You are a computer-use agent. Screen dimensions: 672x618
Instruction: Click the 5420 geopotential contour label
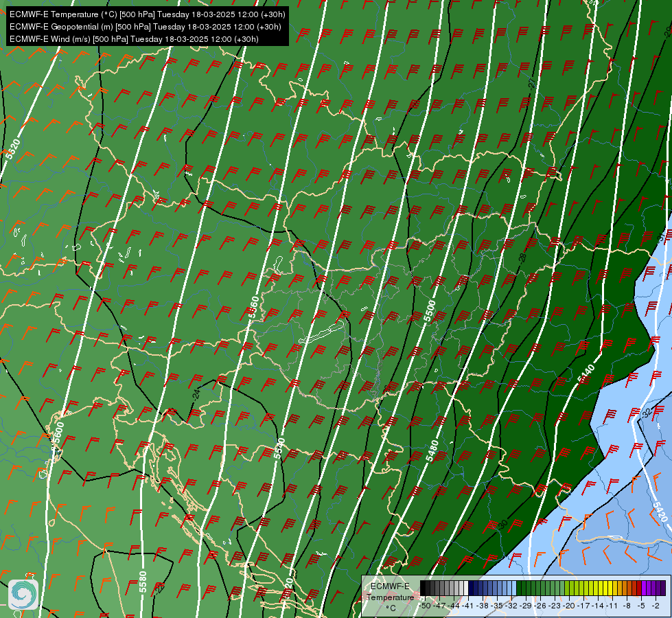660,511
